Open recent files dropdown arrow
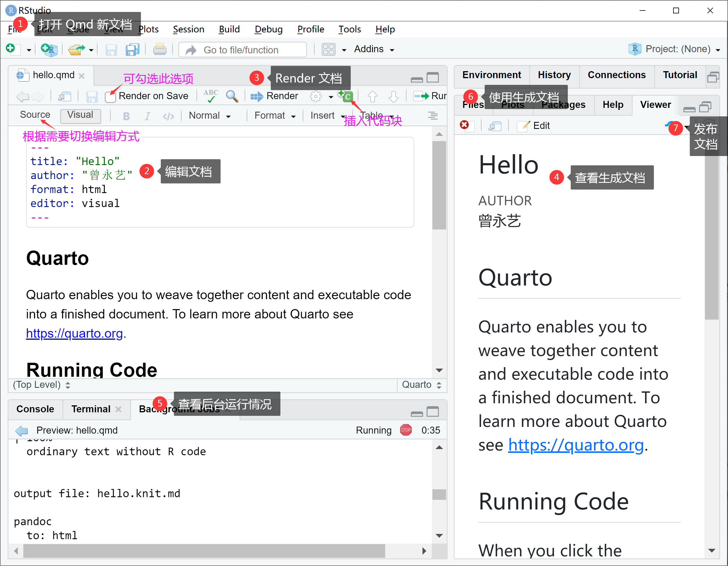The width and height of the screenshot is (728, 566). tap(91, 50)
